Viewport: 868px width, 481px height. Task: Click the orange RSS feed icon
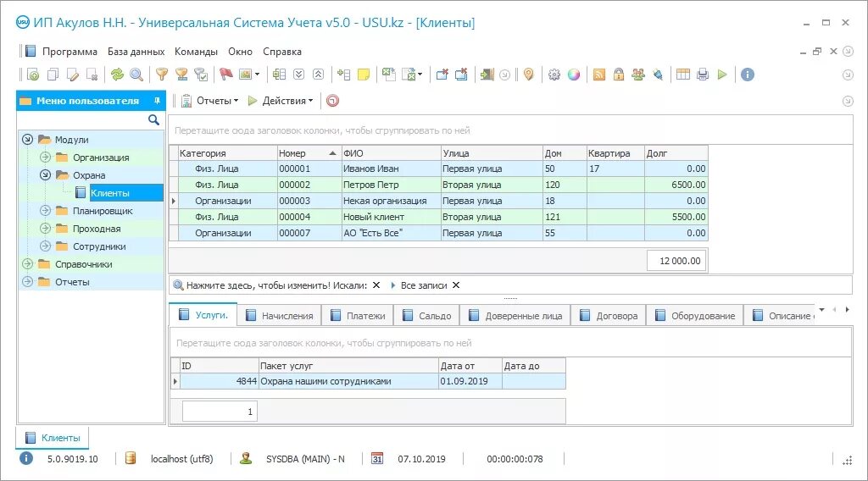pyautogui.click(x=599, y=75)
